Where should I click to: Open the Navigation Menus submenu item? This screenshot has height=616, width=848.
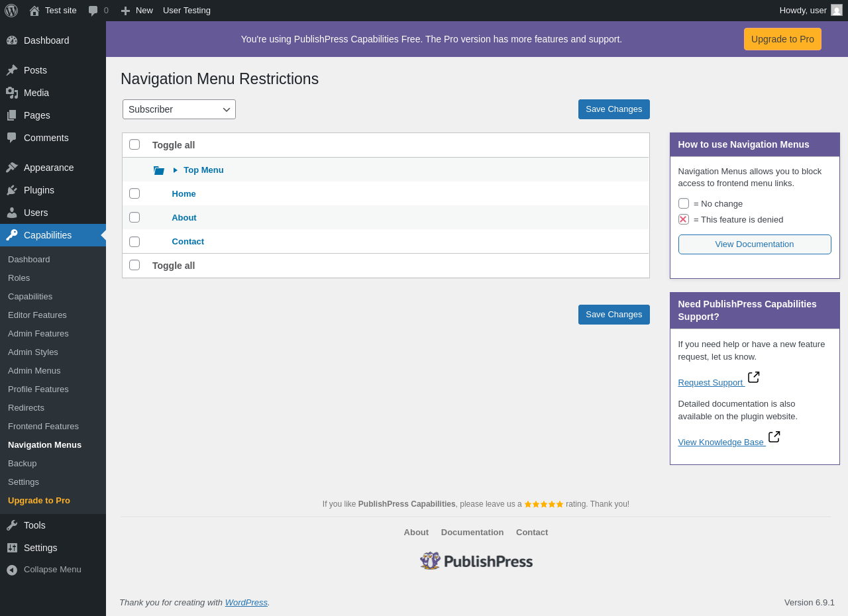pyautogui.click(x=44, y=445)
